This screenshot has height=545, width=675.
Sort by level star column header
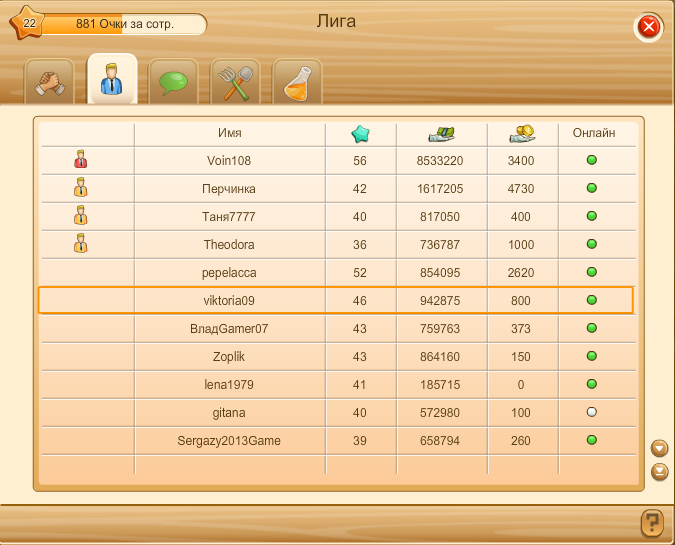pyautogui.click(x=360, y=133)
